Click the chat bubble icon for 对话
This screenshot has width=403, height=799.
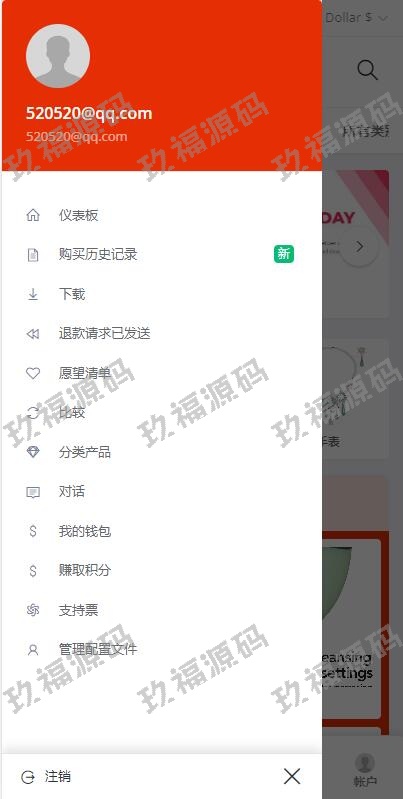33,492
